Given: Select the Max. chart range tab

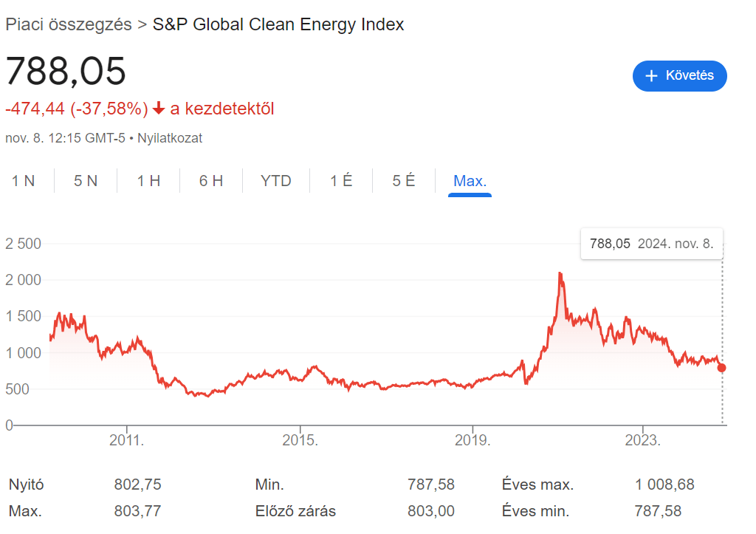Looking at the screenshot, I should coord(470,180).
